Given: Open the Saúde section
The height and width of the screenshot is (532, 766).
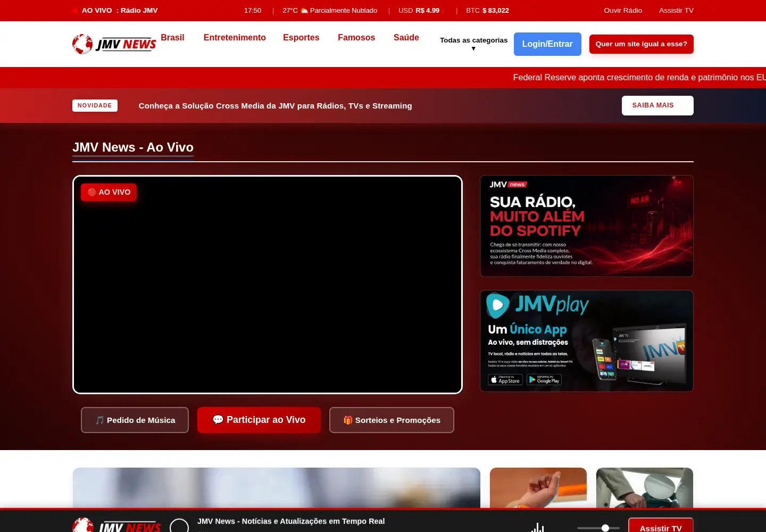Looking at the screenshot, I should point(406,37).
